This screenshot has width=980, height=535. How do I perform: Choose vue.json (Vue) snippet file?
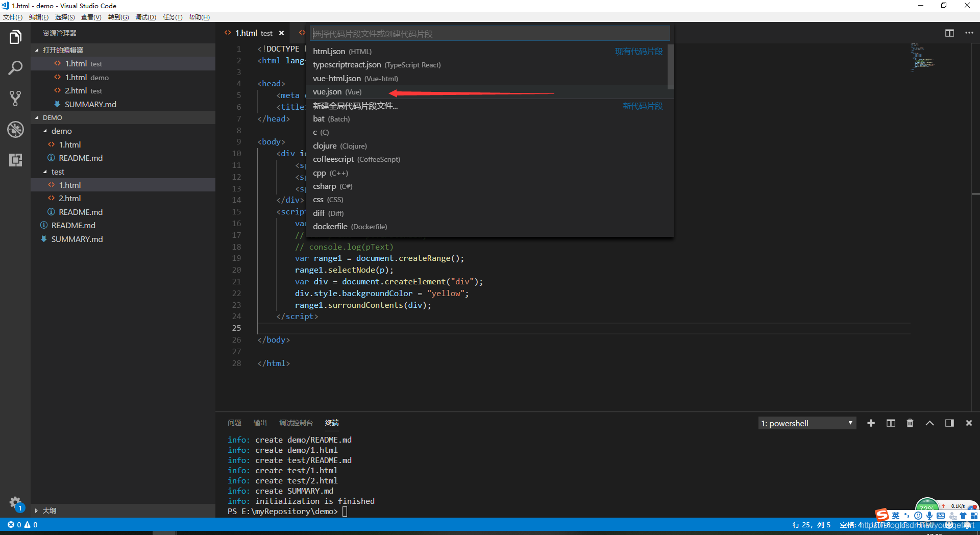tap(488, 92)
